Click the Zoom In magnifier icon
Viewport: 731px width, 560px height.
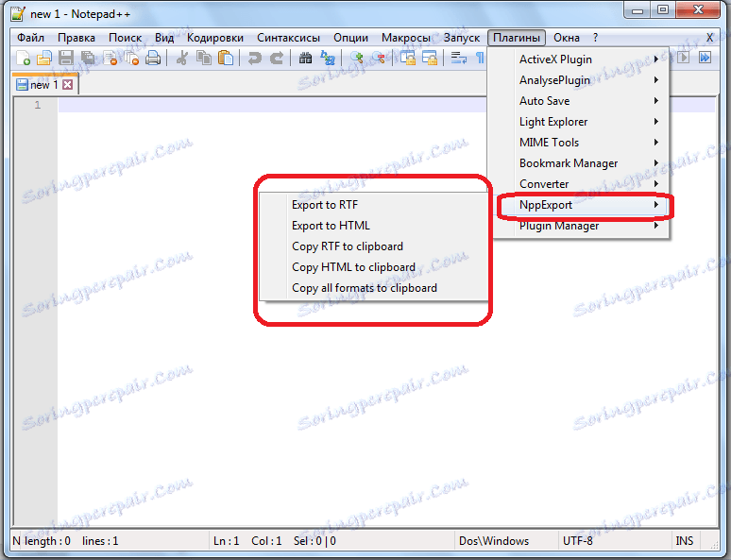357,59
